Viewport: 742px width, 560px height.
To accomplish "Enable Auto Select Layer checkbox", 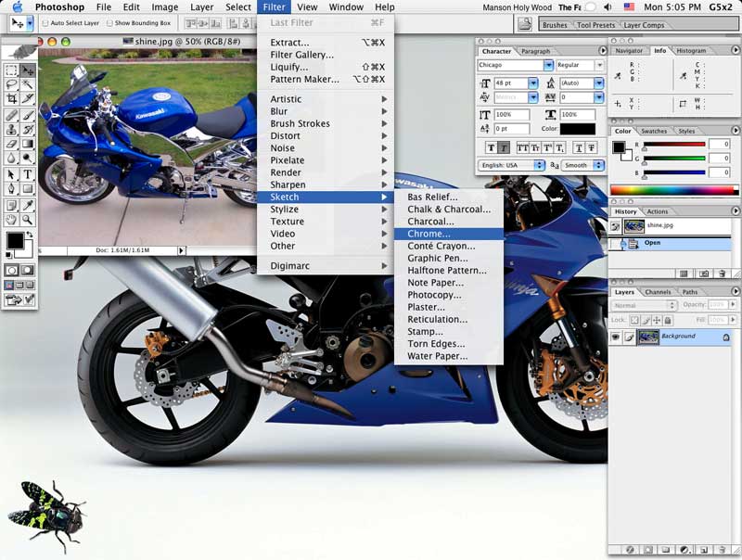I will [45, 22].
